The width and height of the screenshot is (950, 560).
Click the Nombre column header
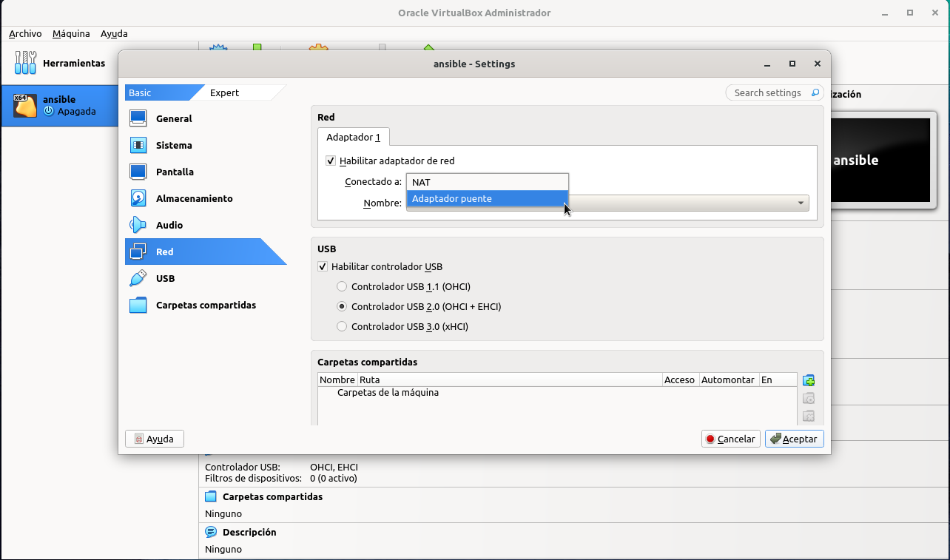point(337,379)
